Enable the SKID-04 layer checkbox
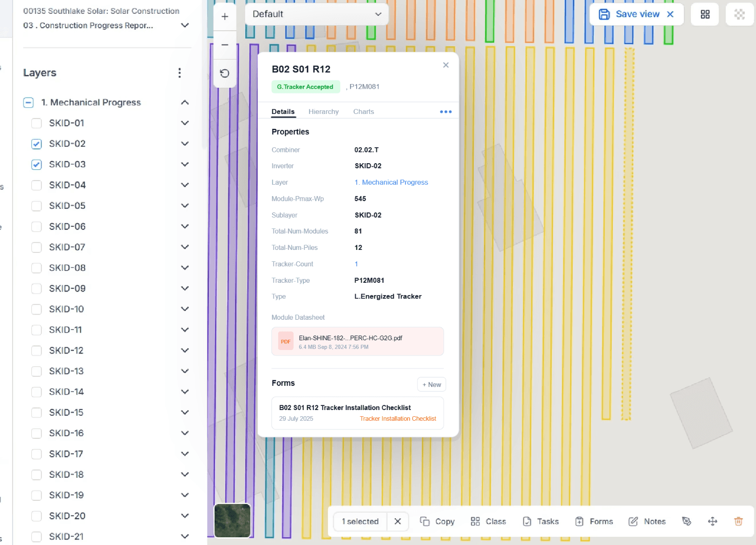The image size is (756, 545). (x=36, y=185)
